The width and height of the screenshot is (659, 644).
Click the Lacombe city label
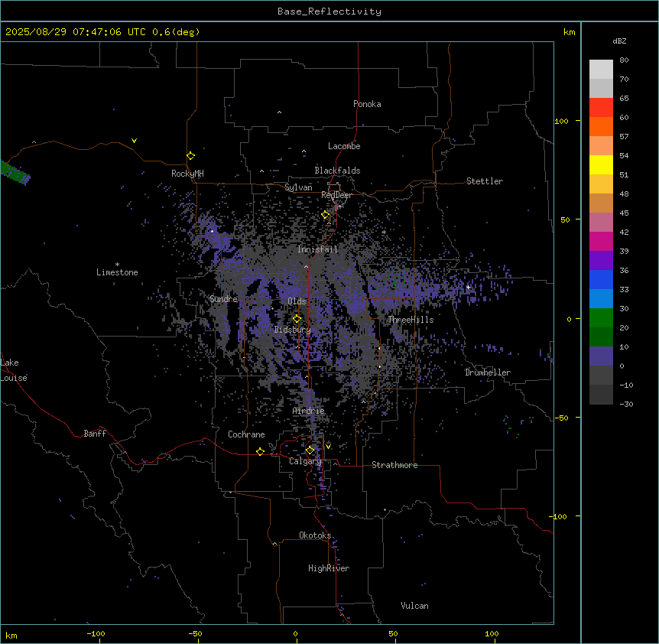click(344, 146)
